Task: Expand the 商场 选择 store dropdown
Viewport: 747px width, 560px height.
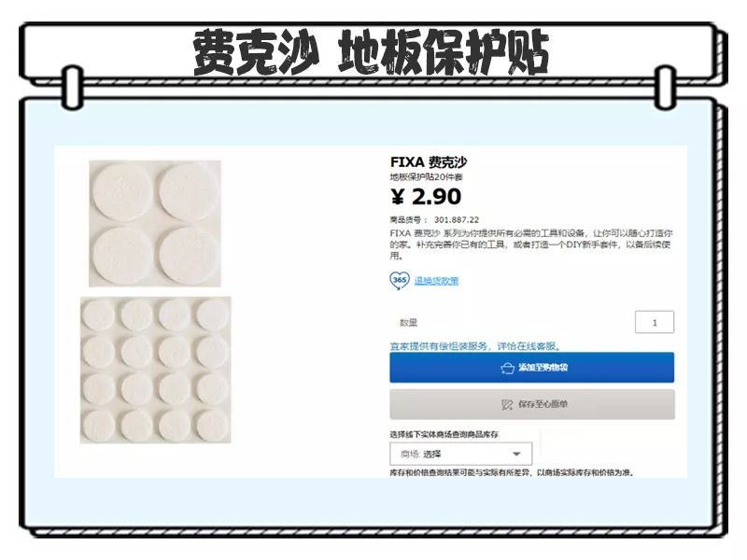Action: point(460,454)
